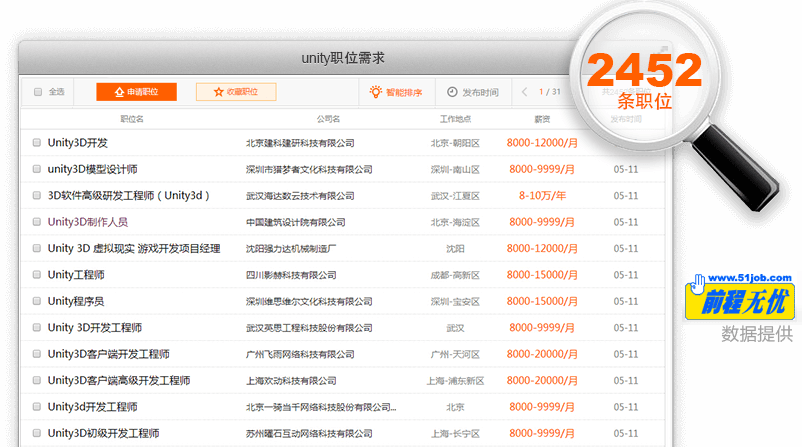Image resolution: width=802 pixels, height=447 pixels.
Task: Click the page indicator 1 / 31
Action: 550,92
